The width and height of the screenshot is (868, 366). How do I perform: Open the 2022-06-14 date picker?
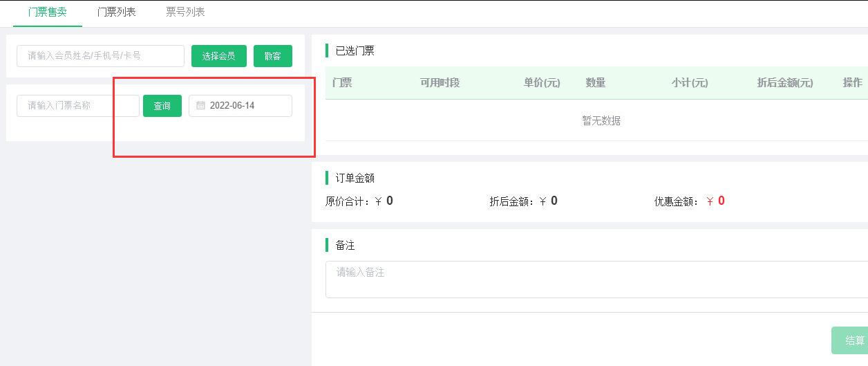point(240,106)
